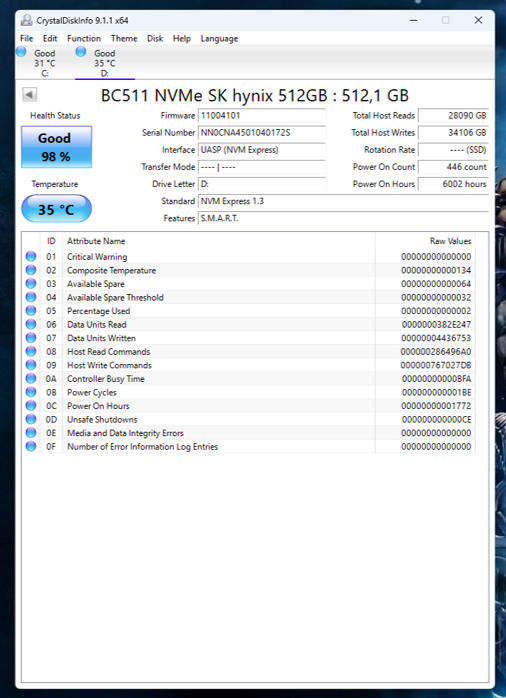Open the Theme menu
The image size is (506, 698).
click(124, 39)
